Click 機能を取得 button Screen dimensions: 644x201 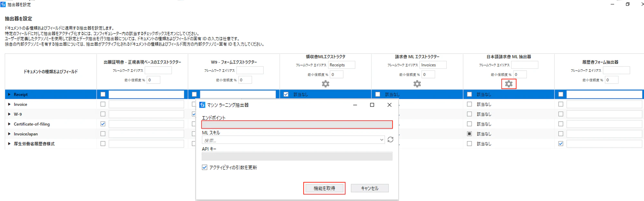click(x=324, y=188)
